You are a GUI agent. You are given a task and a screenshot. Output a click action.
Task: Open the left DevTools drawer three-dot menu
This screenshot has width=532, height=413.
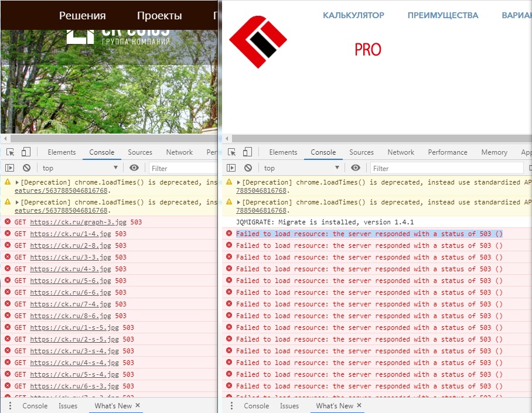tap(10, 405)
